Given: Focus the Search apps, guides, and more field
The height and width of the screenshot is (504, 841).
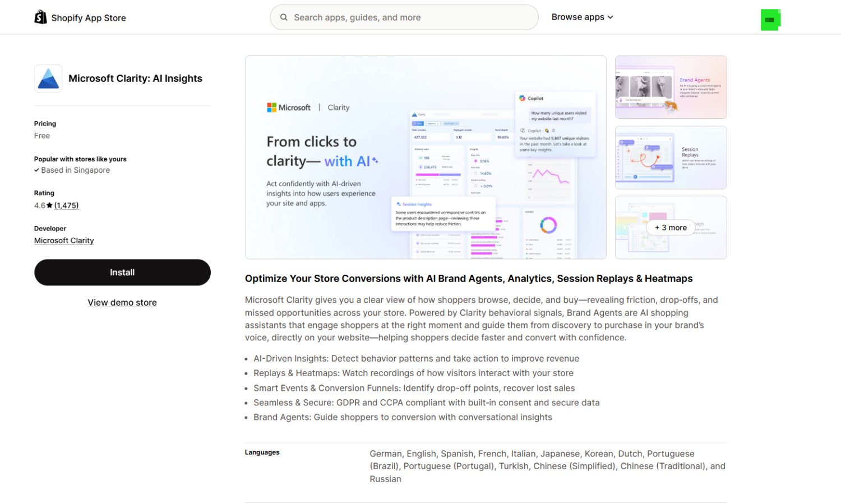Looking at the screenshot, I should pyautogui.click(x=404, y=17).
